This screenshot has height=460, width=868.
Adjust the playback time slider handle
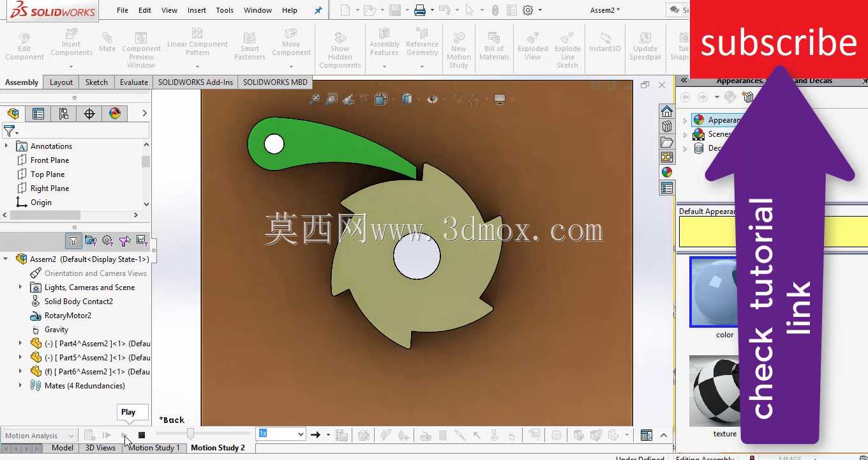point(190,434)
